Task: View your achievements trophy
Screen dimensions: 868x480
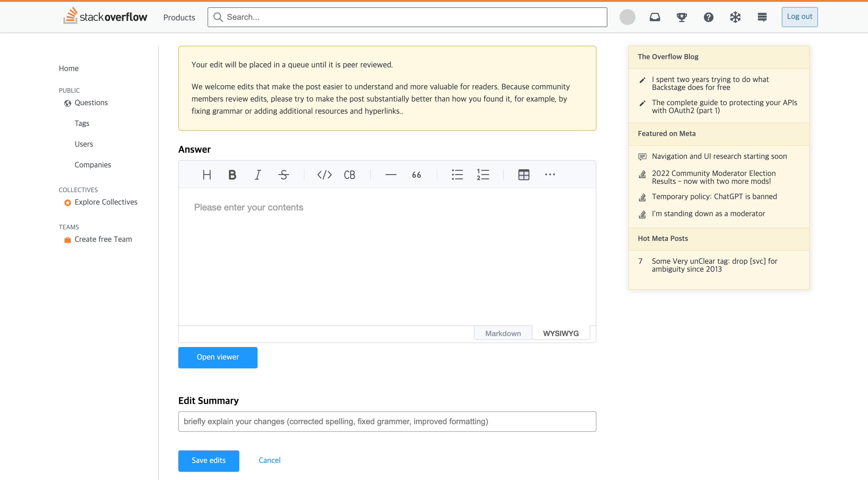Action: coord(682,17)
